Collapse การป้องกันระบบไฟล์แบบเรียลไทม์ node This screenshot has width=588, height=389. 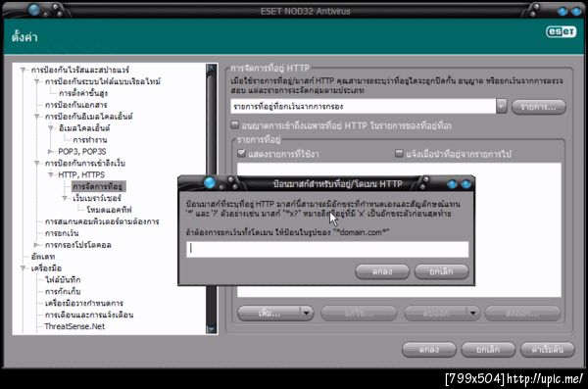tap(37, 81)
